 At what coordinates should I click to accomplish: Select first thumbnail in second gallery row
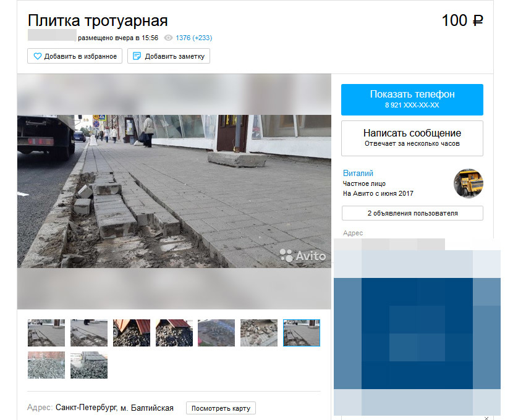point(46,365)
